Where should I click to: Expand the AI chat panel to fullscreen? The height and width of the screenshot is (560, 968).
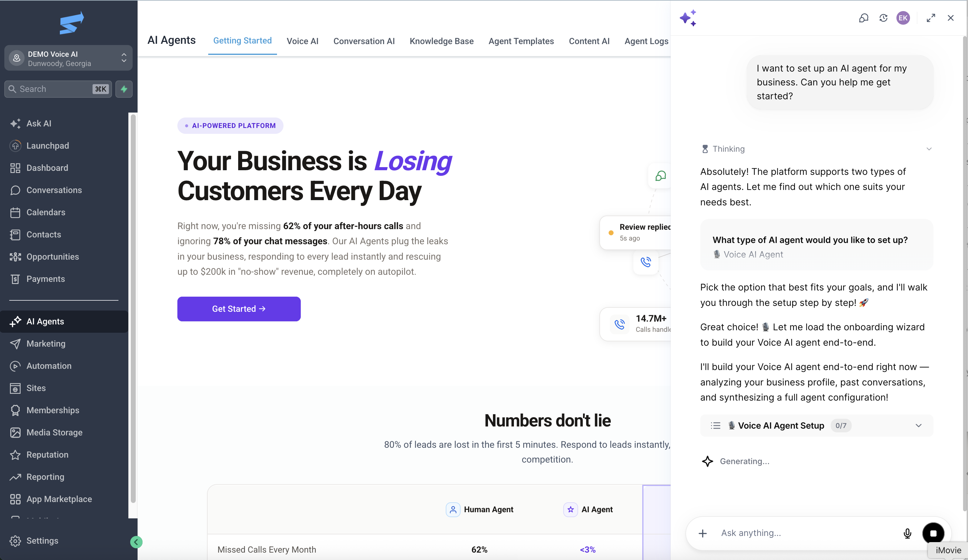pos(931,18)
